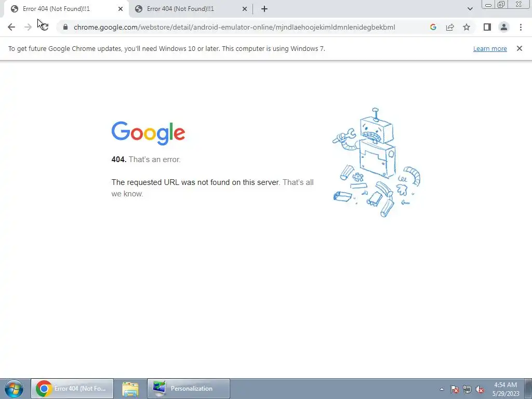
Task: Open the Windows Start menu
Action: 14,389
